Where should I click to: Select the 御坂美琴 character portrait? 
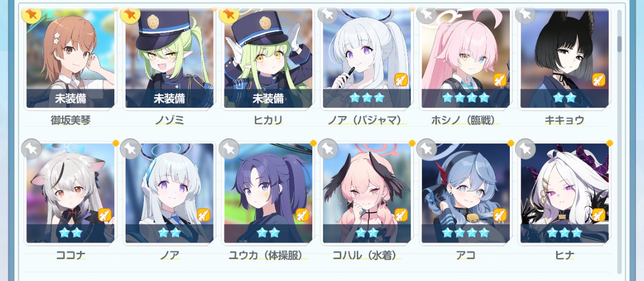coord(70,58)
